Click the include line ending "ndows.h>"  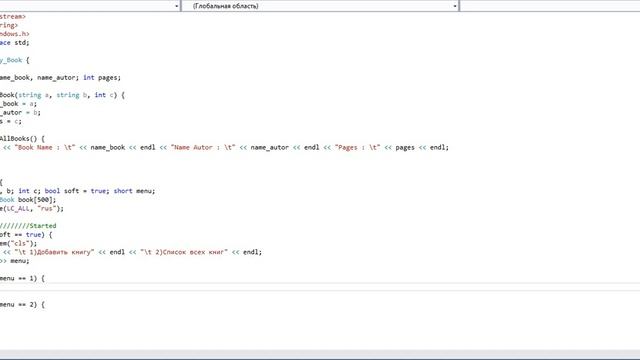click(15, 34)
